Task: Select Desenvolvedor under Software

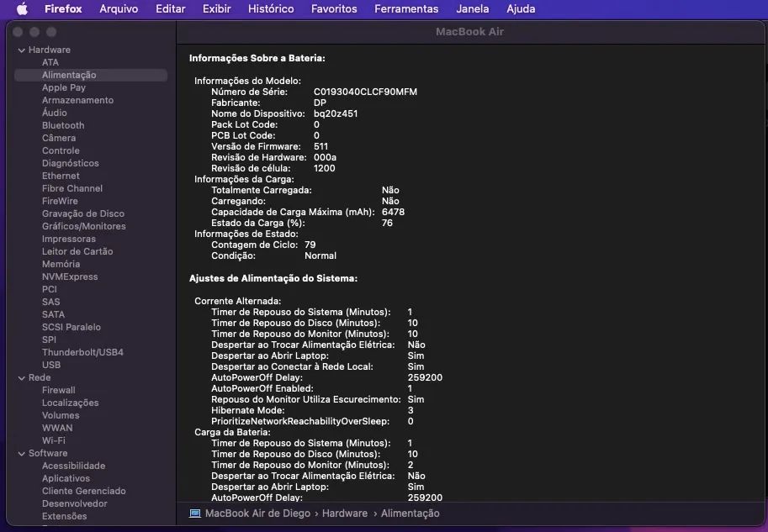Action: point(75,503)
